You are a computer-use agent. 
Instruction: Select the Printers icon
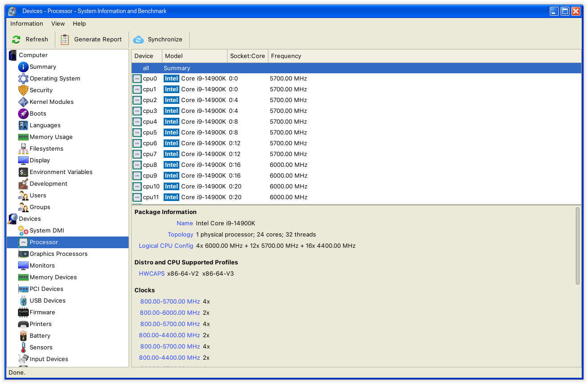pyautogui.click(x=23, y=324)
